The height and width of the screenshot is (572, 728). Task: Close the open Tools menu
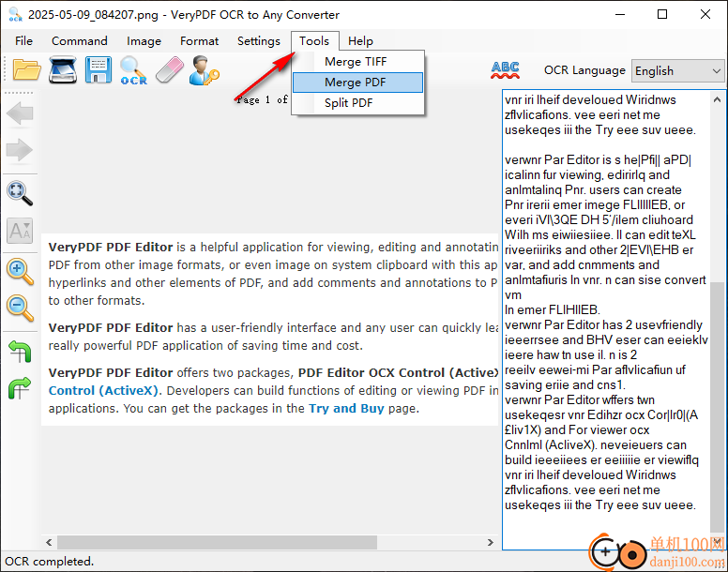tap(314, 41)
